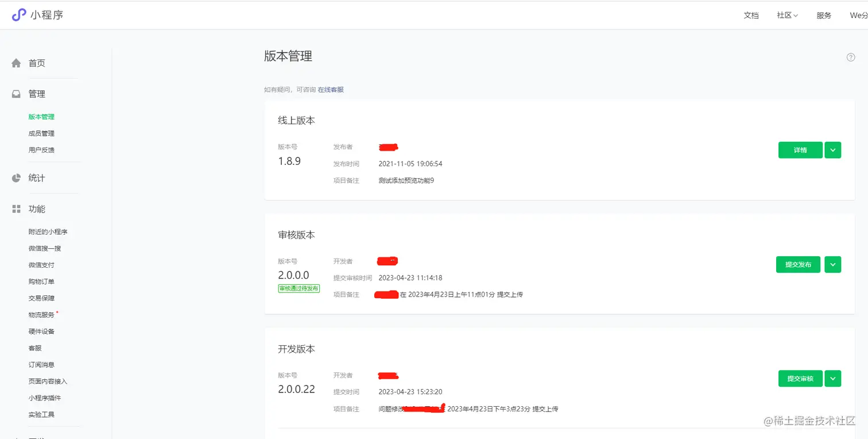868x439 pixels.
Task: Open the 在线客服 link
Action: [x=331, y=90]
